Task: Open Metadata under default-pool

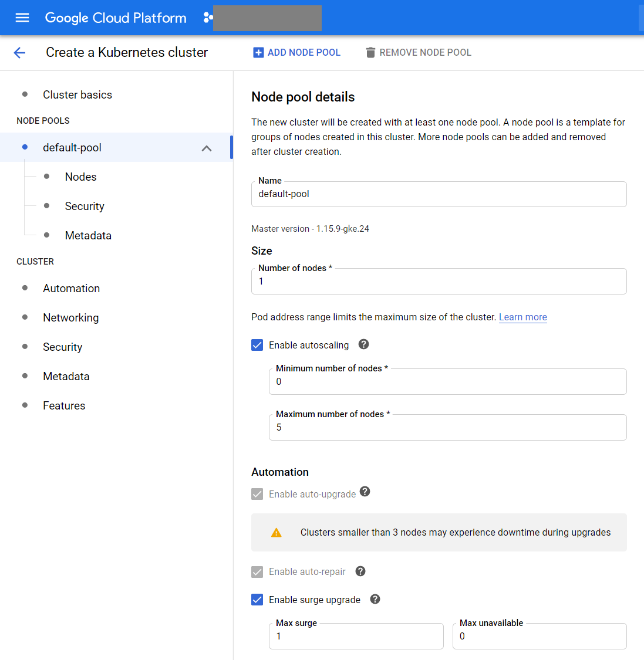Action: click(x=88, y=235)
